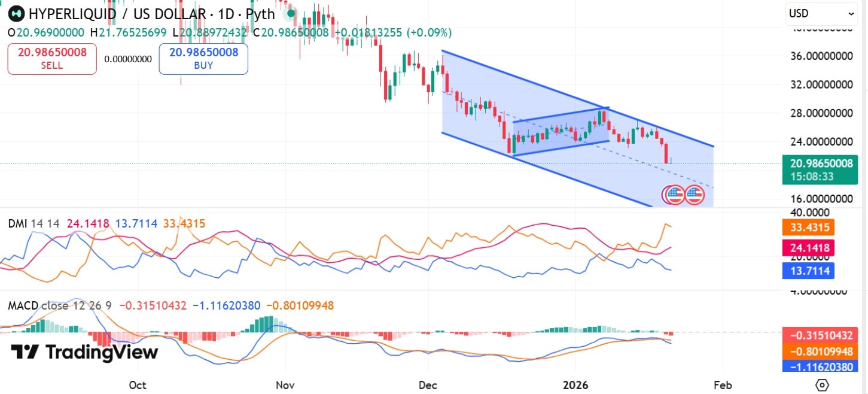Viewport: 868px width, 394px height.
Task: Click the pink 24.1418 DMI value badge
Action: pos(808,247)
